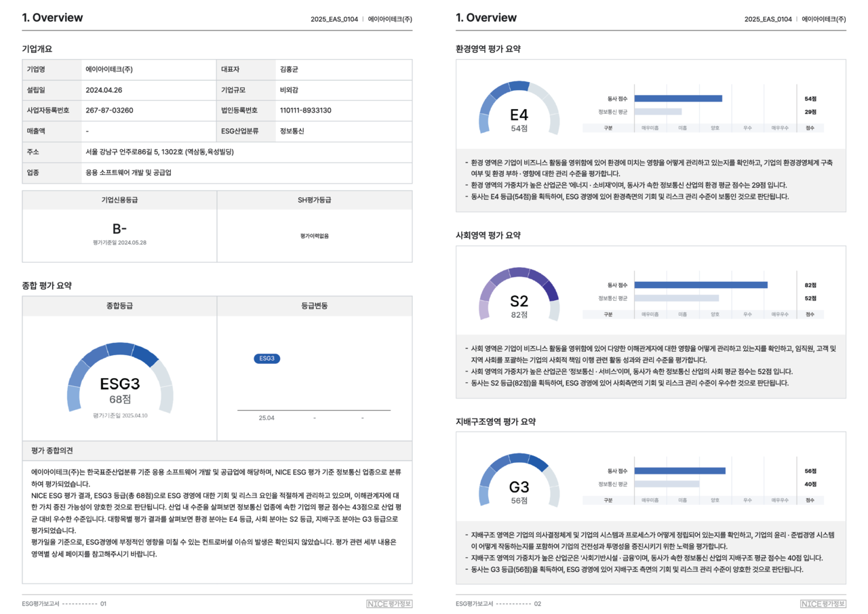Image resolution: width=868 pixels, height=614 pixels.
Task: Select the 기업명 label cell
Action: (52, 70)
